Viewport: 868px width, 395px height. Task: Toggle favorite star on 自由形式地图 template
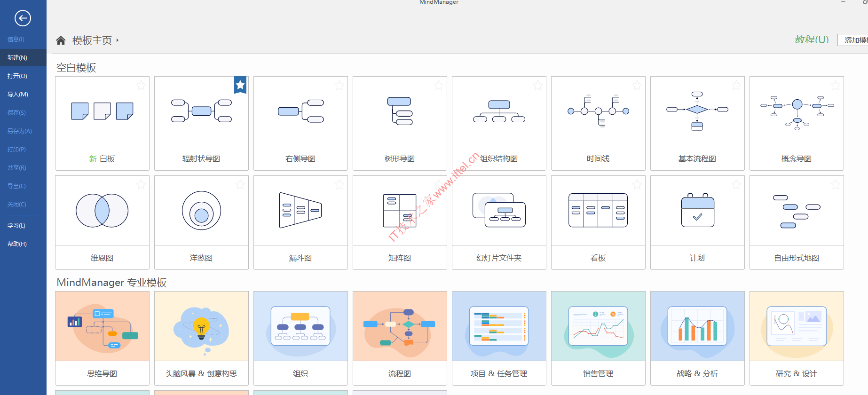pyautogui.click(x=836, y=184)
